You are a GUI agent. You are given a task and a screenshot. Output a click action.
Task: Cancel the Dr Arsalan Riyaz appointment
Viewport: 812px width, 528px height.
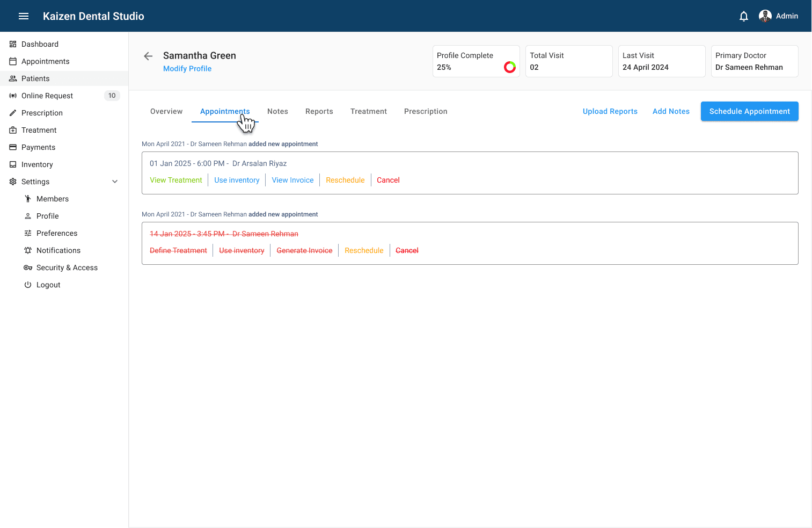(x=388, y=180)
